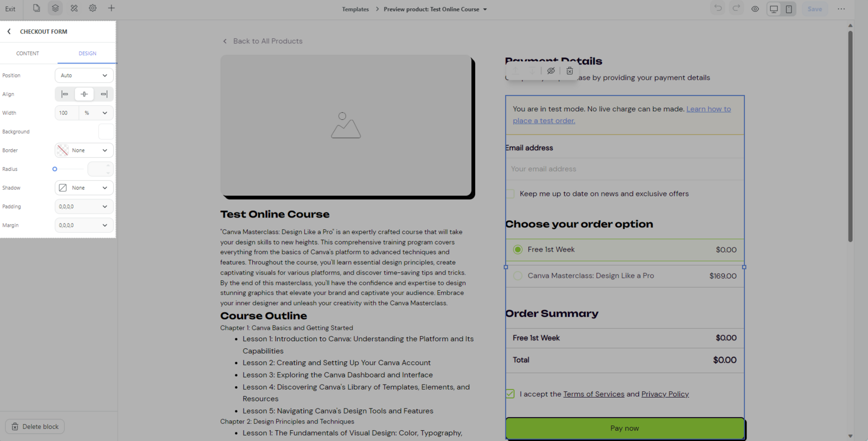Open the Border None dropdown
Screen dimensions: 868x441
pyautogui.click(x=84, y=150)
